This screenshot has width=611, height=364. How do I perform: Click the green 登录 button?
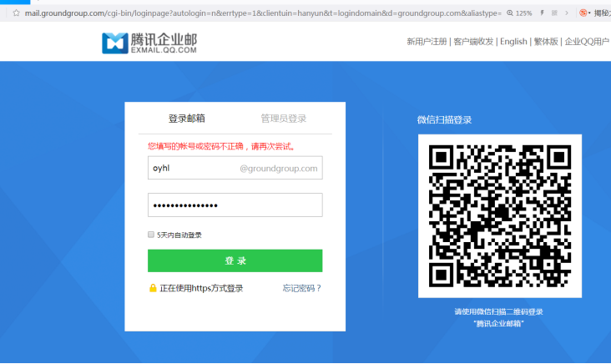pos(235,260)
